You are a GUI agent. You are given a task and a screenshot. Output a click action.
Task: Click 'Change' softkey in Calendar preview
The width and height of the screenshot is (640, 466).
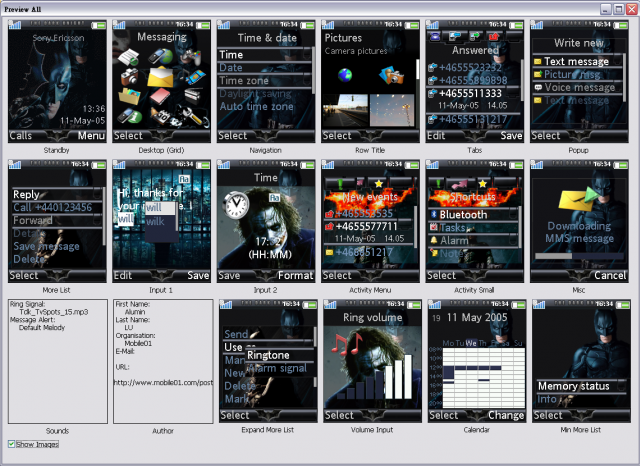(x=506, y=415)
